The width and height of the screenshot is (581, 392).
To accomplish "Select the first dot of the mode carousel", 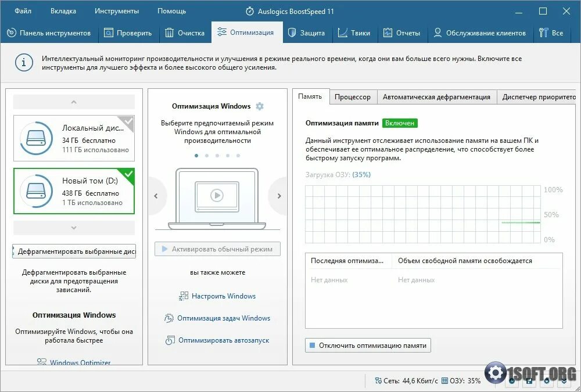I will coord(196,156).
